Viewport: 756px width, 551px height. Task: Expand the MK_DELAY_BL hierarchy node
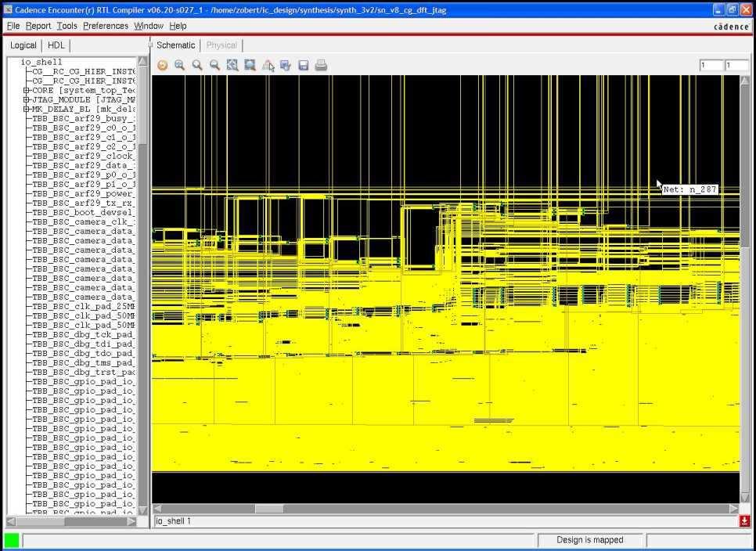click(x=27, y=110)
